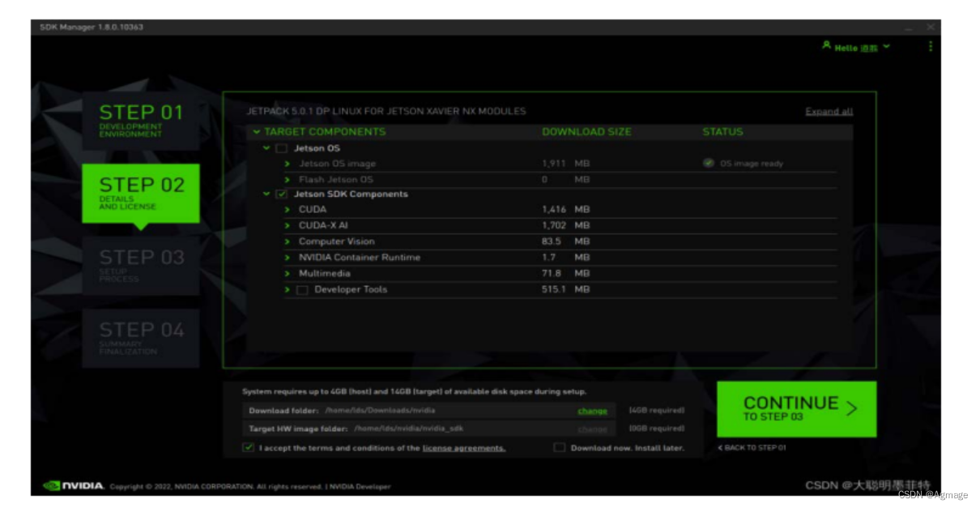Expand the Computer Vision row
Screen dimensions: 980x508
(288, 241)
